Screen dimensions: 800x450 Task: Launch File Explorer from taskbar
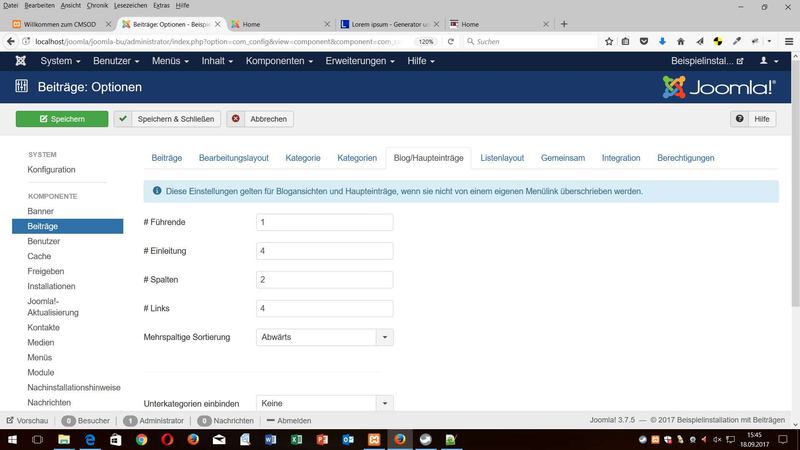(64, 439)
